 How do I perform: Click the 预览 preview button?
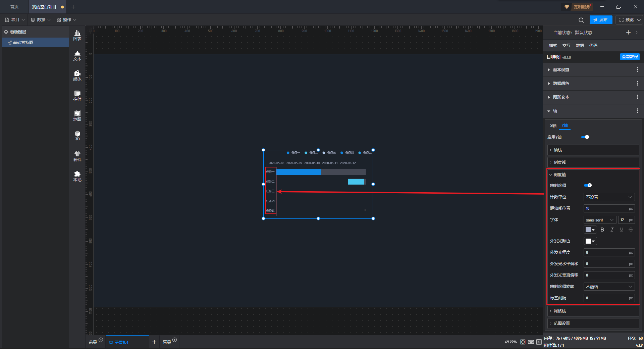tap(627, 20)
